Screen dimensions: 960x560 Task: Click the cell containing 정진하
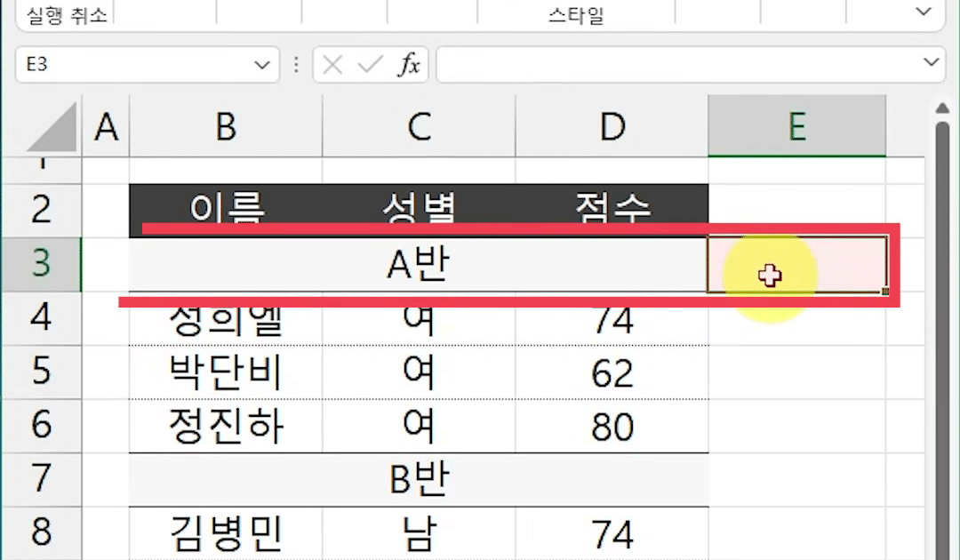click(x=226, y=426)
